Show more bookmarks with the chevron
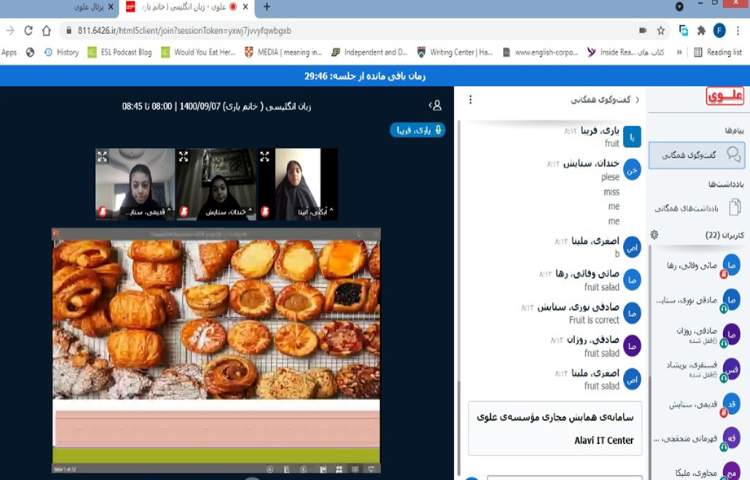 [679, 53]
